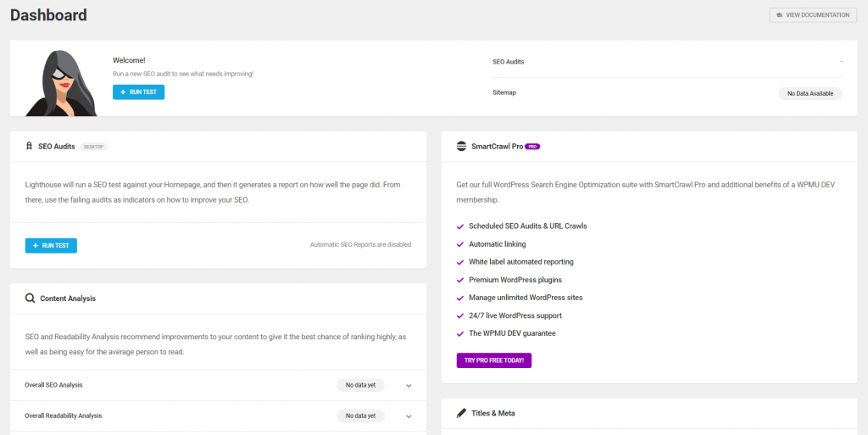Click checkmark beside White label automated reporting

(459, 262)
